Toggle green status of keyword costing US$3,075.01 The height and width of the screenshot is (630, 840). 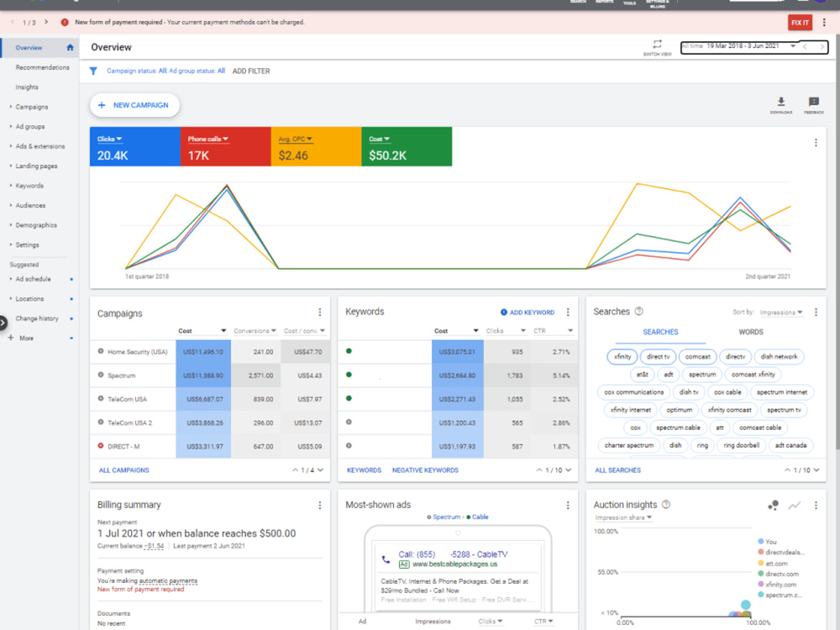(x=349, y=351)
